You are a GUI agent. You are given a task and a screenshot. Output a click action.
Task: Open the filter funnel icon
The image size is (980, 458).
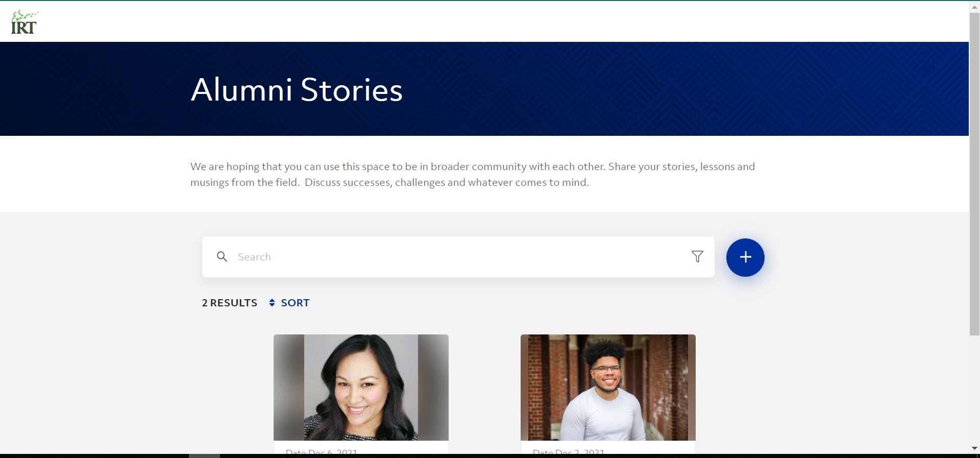tap(697, 257)
